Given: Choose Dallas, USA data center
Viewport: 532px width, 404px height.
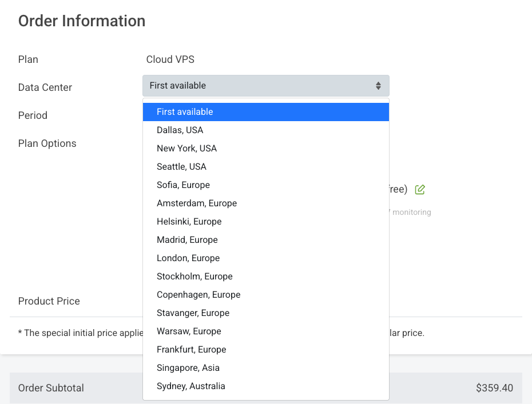Looking at the screenshot, I should tap(265, 130).
